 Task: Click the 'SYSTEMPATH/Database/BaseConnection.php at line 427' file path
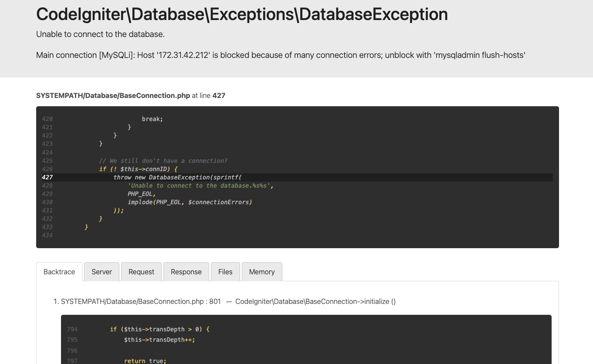pyautogui.click(x=131, y=95)
